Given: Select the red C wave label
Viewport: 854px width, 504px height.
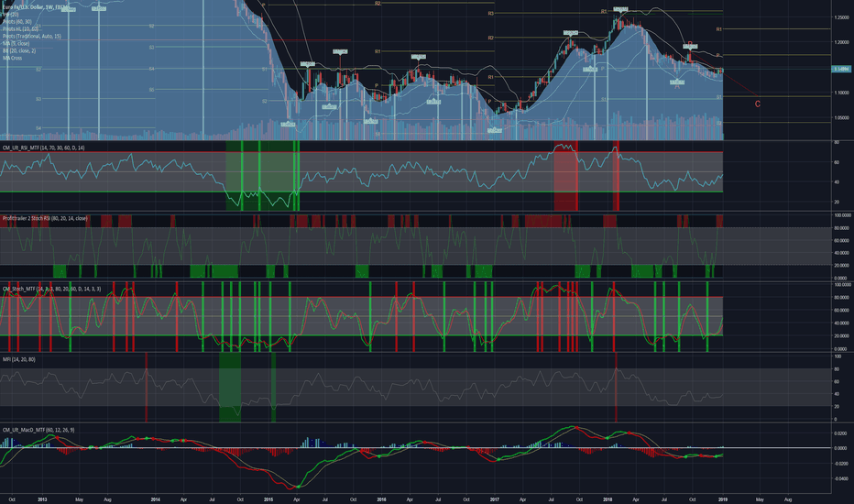Looking at the screenshot, I should 758,104.
